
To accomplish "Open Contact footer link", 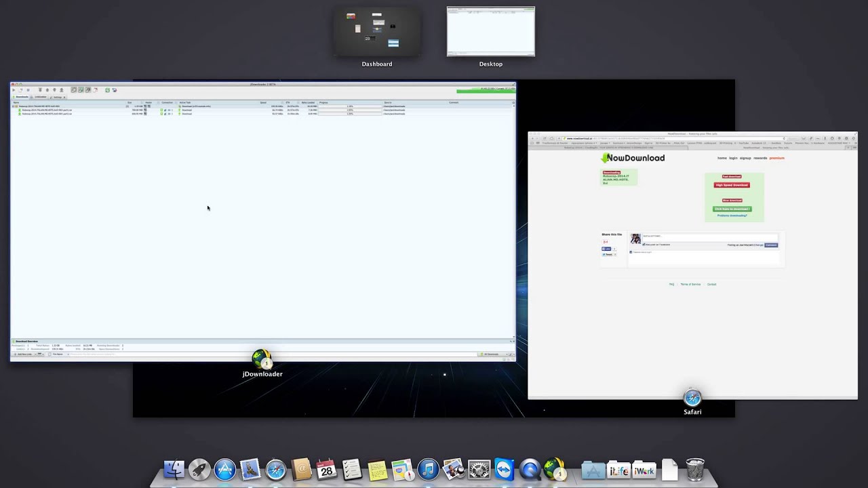I will (x=711, y=284).
